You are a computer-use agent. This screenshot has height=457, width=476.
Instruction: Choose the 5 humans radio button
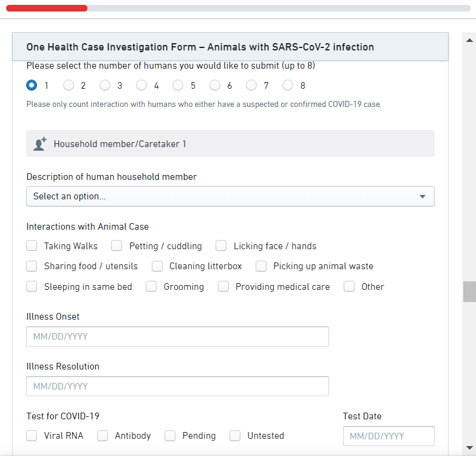[178, 86]
